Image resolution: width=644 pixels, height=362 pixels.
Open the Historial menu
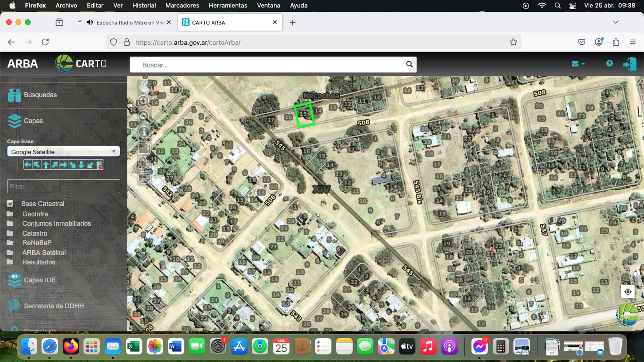pyautogui.click(x=144, y=6)
